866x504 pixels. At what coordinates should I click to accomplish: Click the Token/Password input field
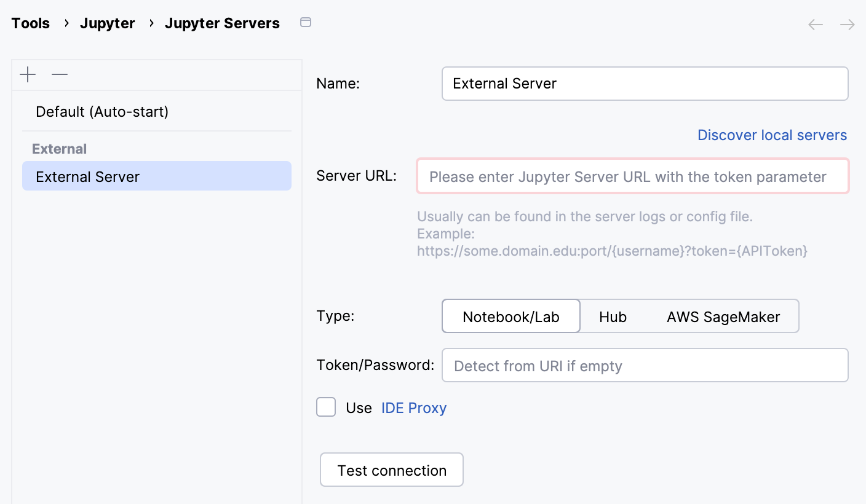tap(645, 365)
